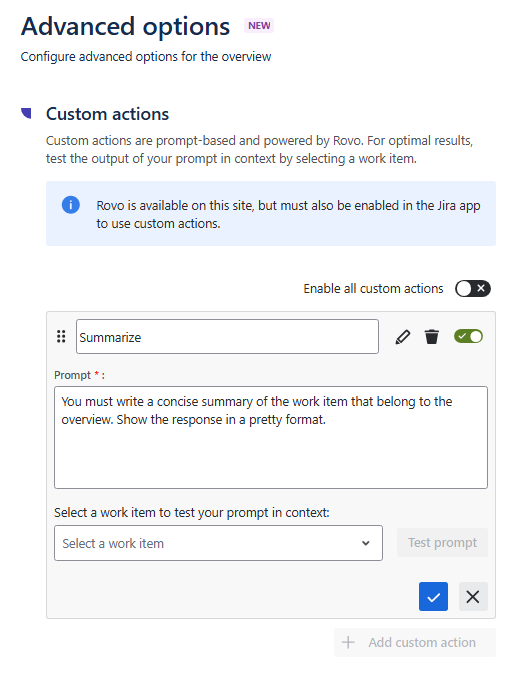Disable the green Summarize action toggle

point(468,336)
